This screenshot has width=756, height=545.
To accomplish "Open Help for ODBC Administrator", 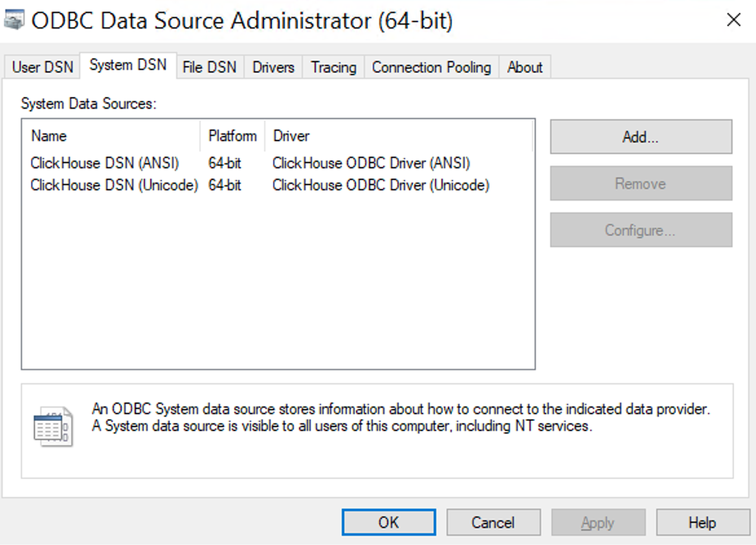I will point(702,522).
